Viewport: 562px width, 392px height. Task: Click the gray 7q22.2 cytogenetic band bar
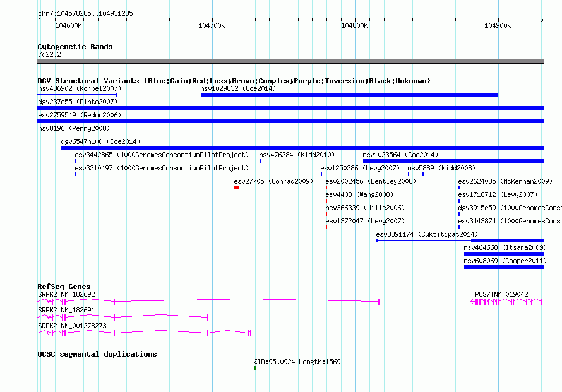290,61
